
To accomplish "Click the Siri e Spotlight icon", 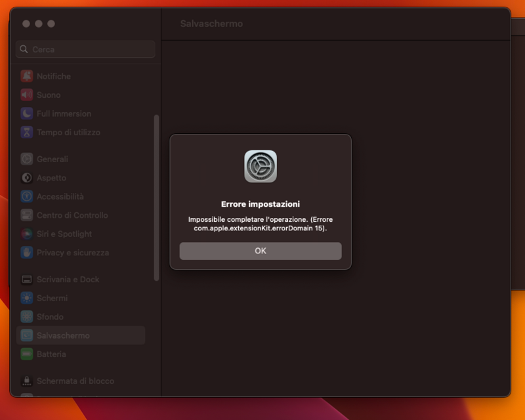I will (27, 234).
